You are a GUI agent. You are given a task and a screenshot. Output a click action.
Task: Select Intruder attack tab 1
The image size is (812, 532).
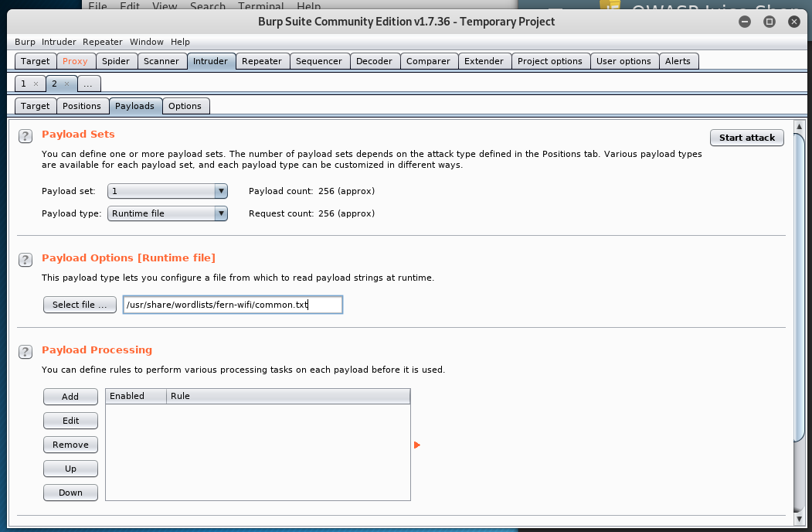[24, 84]
